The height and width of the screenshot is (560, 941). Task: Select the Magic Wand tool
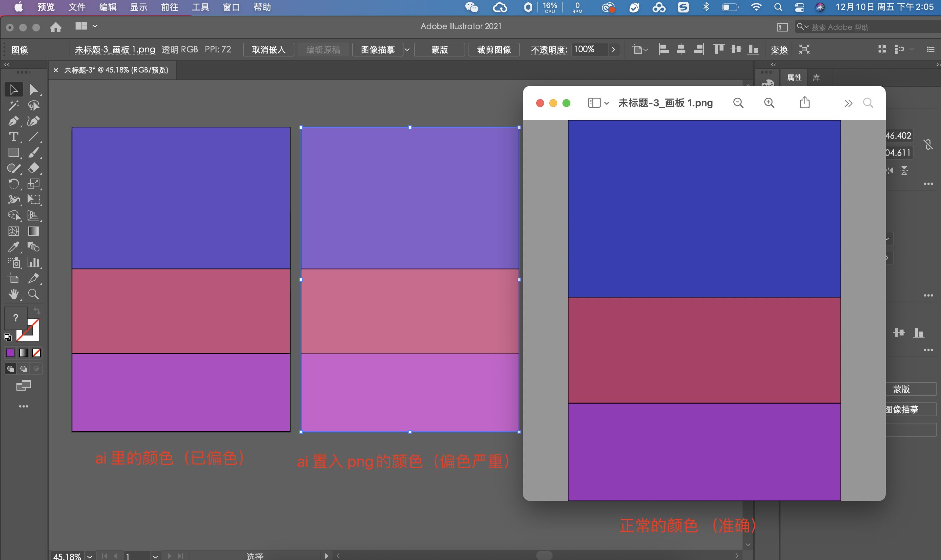(x=13, y=105)
